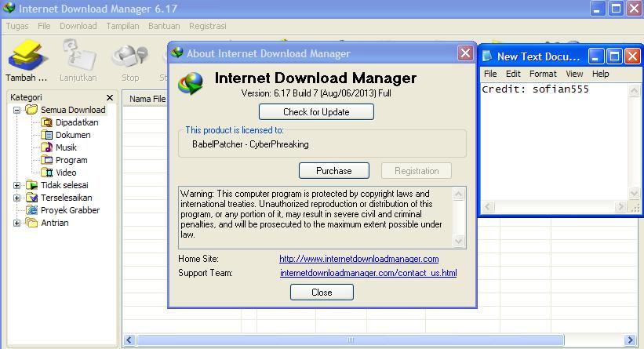Click the IDM title bar icon
The image size is (644, 349).
point(9,8)
